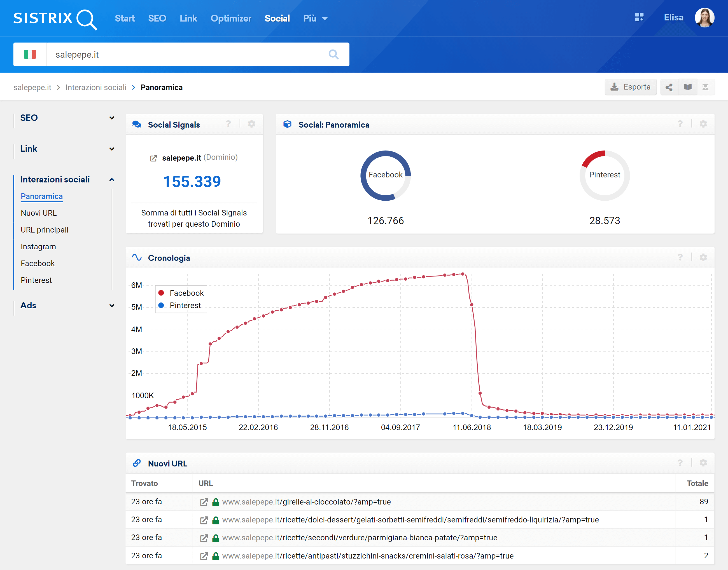
Task: Select Instagram in the sidebar
Action: pos(38,247)
